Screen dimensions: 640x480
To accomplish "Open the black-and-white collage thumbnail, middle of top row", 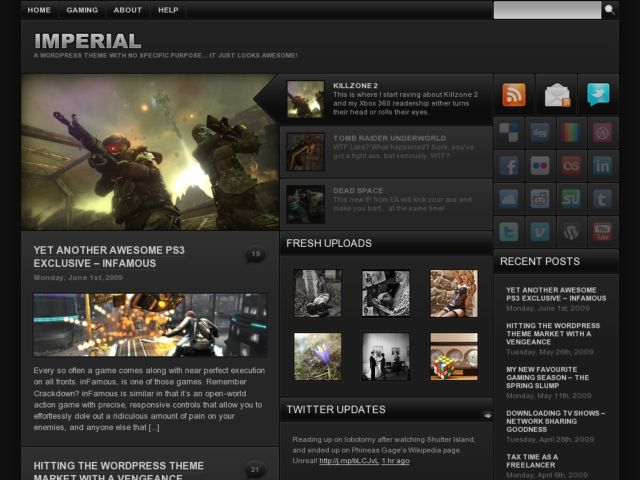I will coord(386,293).
